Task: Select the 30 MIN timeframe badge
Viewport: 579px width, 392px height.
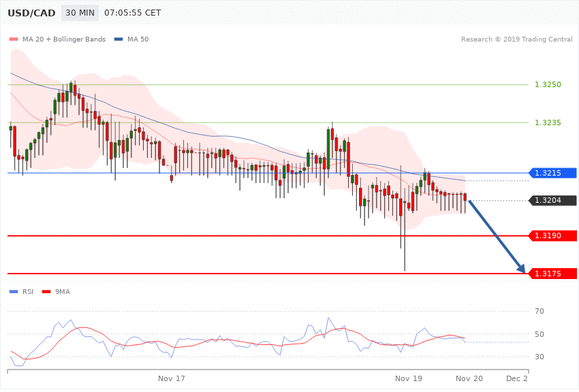Action: pyautogui.click(x=80, y=13)
